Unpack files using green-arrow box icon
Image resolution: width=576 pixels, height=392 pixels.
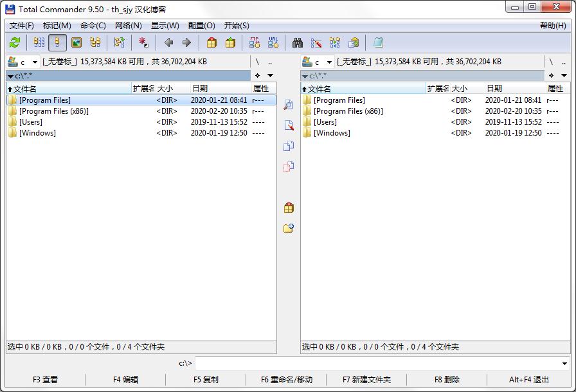[x=230, y=42]
